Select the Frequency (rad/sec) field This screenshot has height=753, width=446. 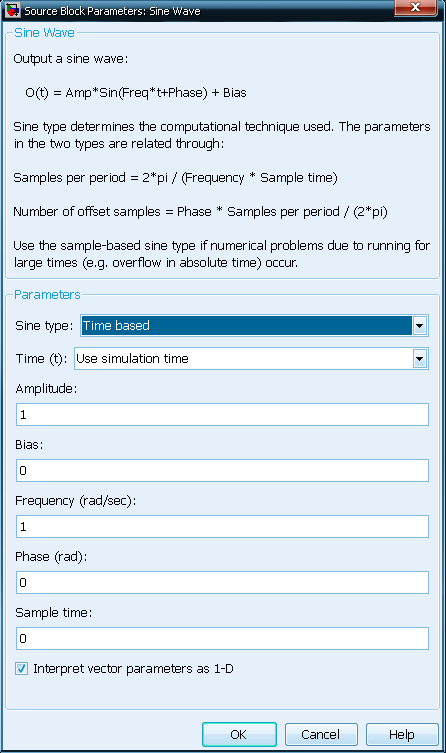tap(222, 526)
